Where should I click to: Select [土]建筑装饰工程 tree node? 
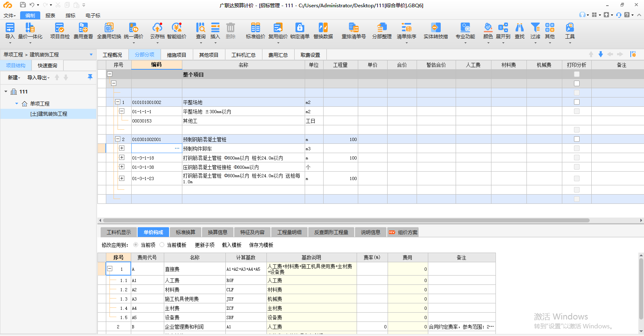click(x=49, y=114)
